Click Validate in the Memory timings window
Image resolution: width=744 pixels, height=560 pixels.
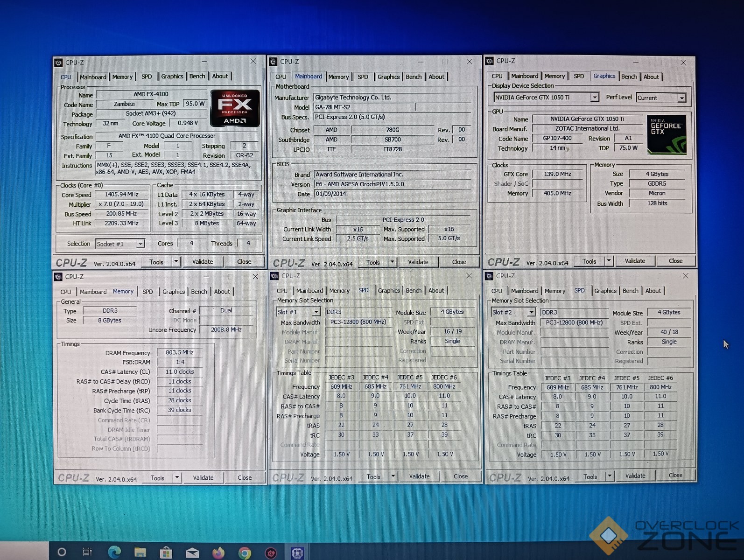pyautogui.click(x=203, y=477)
